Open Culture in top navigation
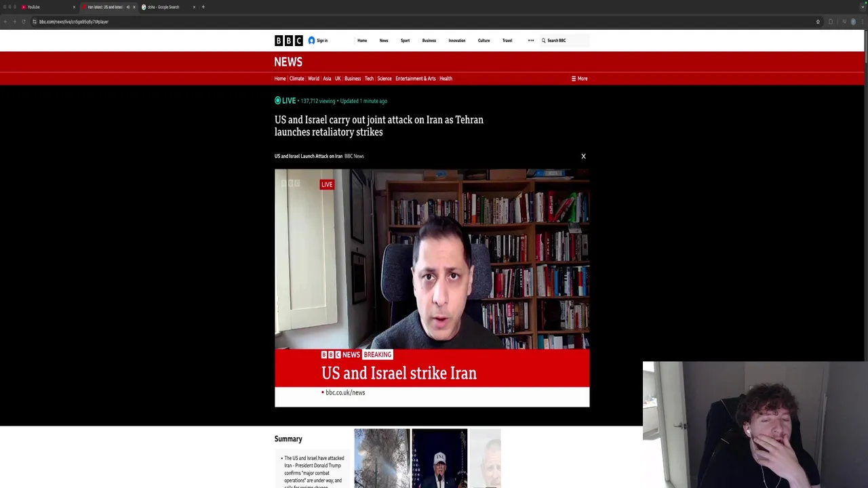 pyautogui.click(x=484, y=41)
